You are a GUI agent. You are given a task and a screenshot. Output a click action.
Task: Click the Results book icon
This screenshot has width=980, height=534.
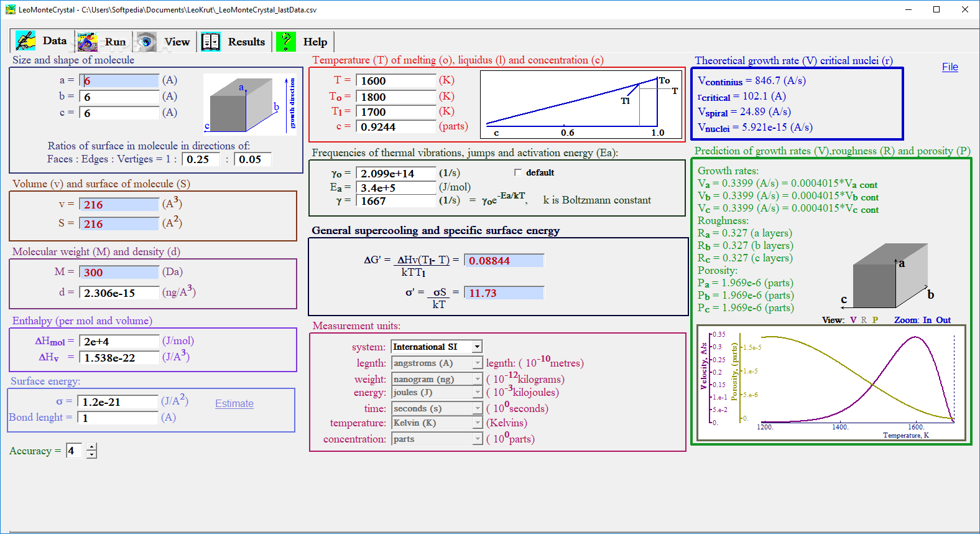coord(211,42)
